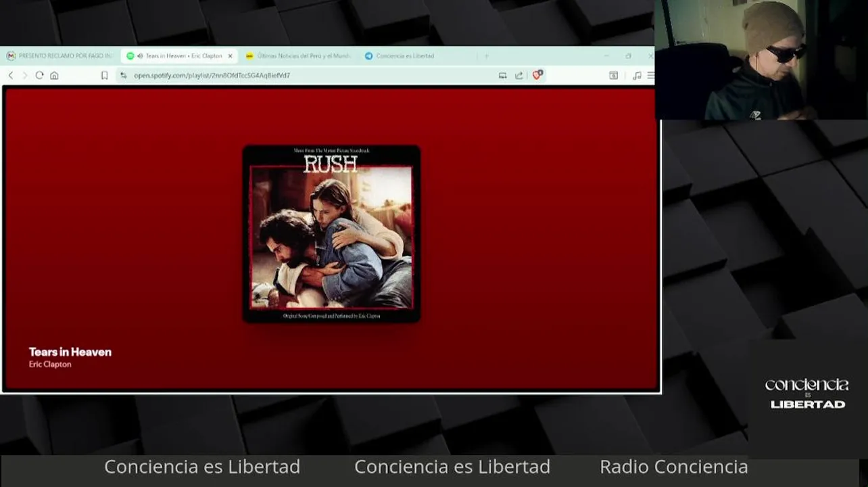Open the Brave Shields icon
The image size is (868, 487).
(537, 75)
